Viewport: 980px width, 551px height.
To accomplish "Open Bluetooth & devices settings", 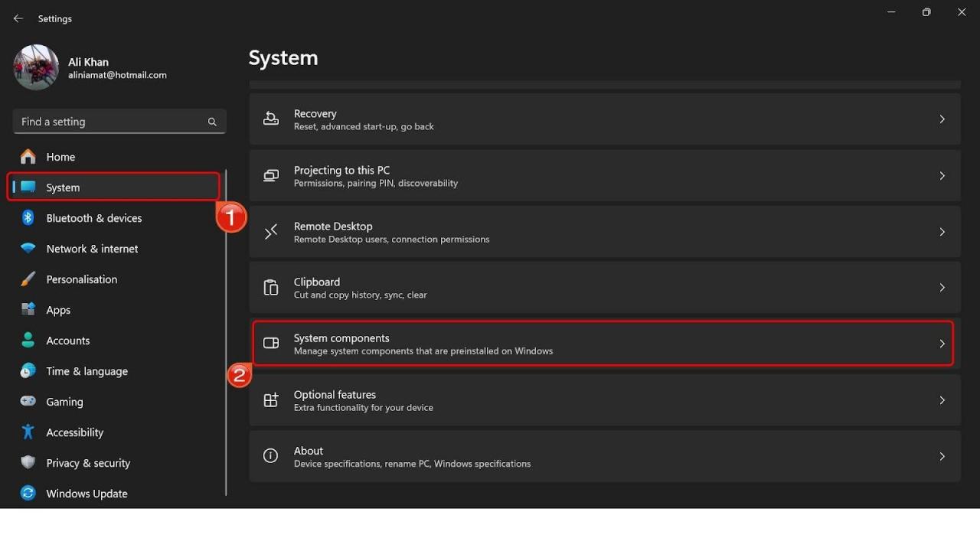I will click(93, 218).
